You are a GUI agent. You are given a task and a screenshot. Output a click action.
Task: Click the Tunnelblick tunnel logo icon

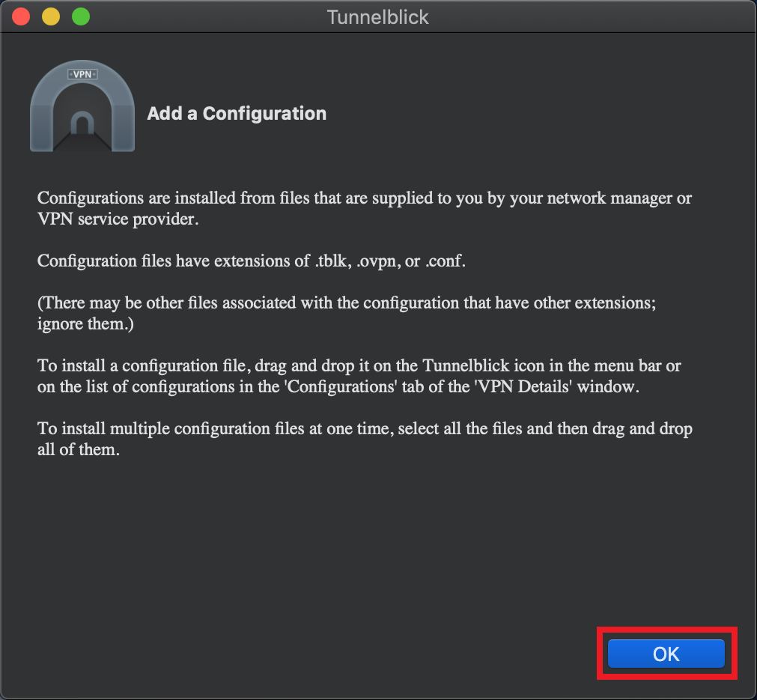point(82,106)
